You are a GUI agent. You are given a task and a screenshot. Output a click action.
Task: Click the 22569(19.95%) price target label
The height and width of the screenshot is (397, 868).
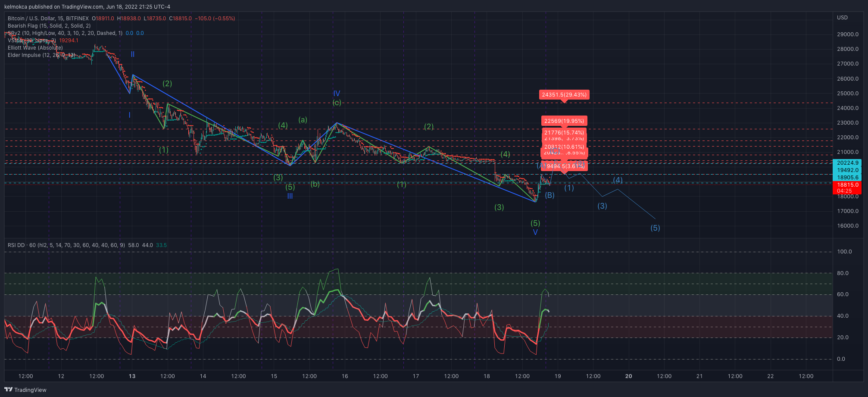564,121
